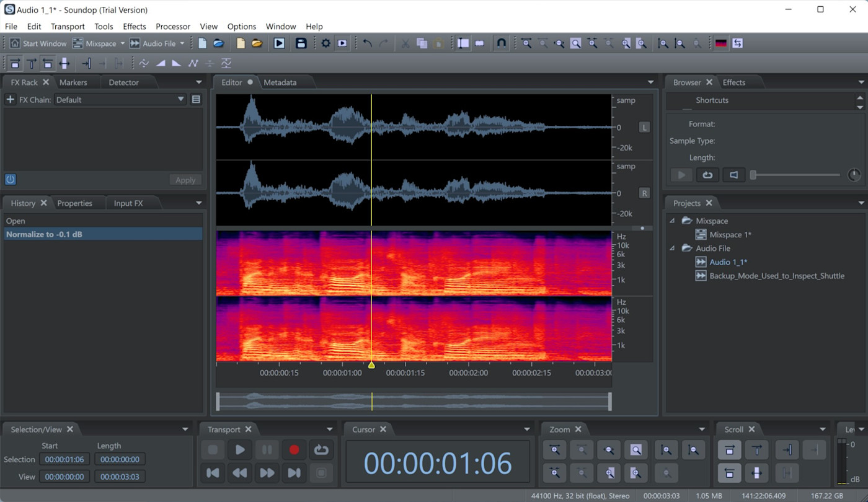
Task: Click the Undo arrow in toolbar
Action: pos(368,43)
